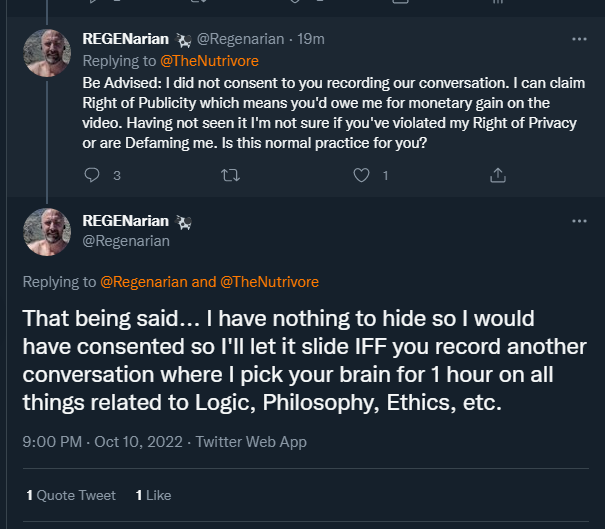Image resolution: width=605 pixels, height=529 pixels.
Task: Click the @Regenarian handle beside the 19m timestamp
Action: pyautogui.click(x=240, y=39)
